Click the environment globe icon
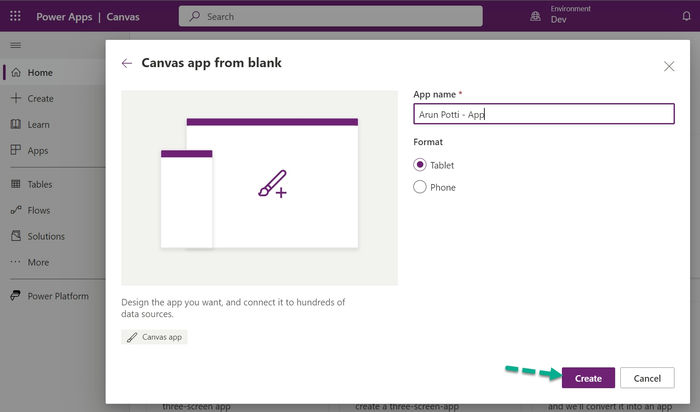The width and height of the screenshot is (700, 412). pos(535,17)
